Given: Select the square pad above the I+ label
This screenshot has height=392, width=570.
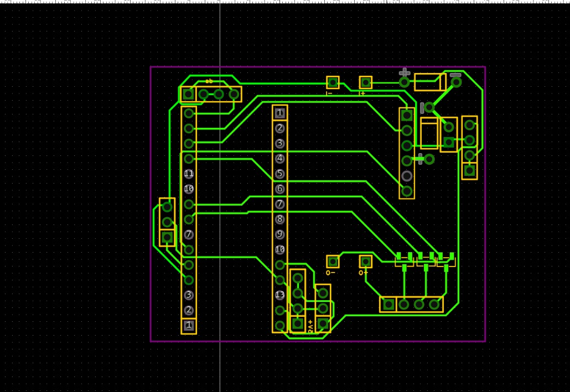Looking at the screenshot, I should (365, 82).
